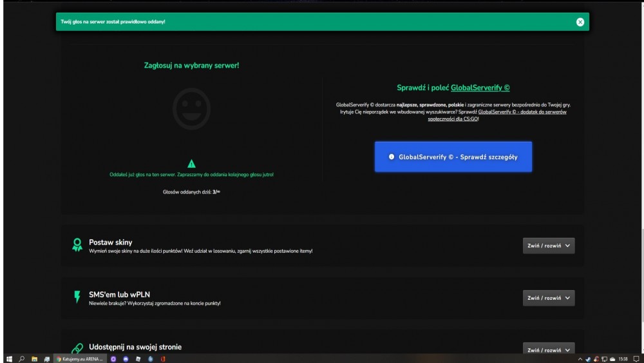Expand the Udostępnij na swojej stronie section

click(548, 349)
